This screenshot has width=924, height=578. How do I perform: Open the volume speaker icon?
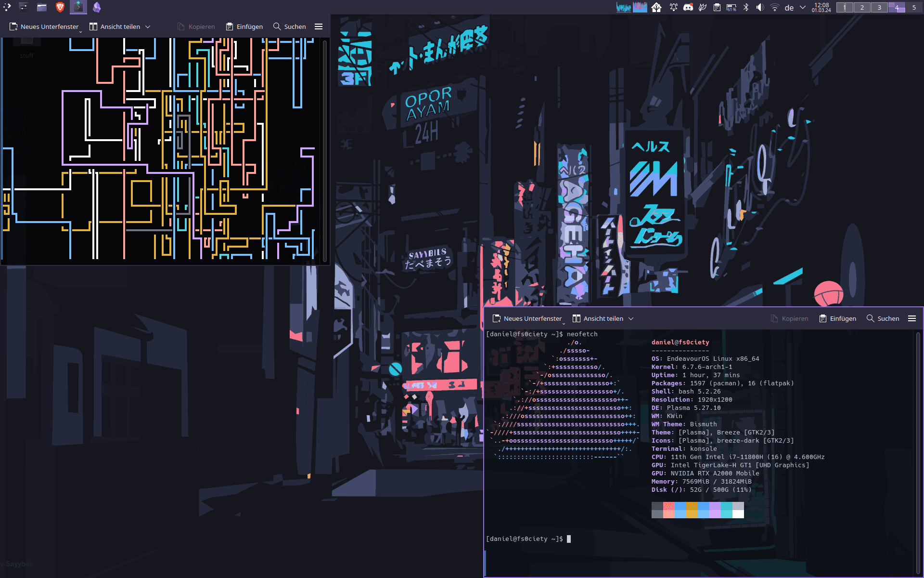coord(760,7)
